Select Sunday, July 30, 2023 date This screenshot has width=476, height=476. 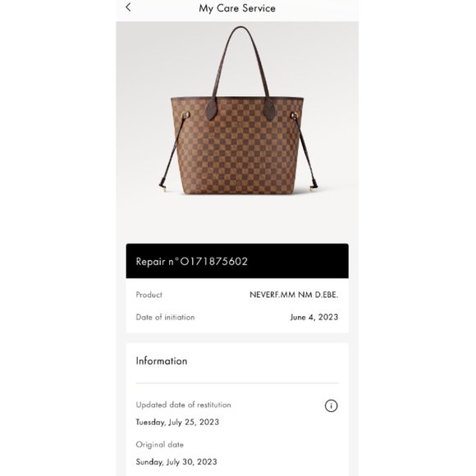coord(176,462)
